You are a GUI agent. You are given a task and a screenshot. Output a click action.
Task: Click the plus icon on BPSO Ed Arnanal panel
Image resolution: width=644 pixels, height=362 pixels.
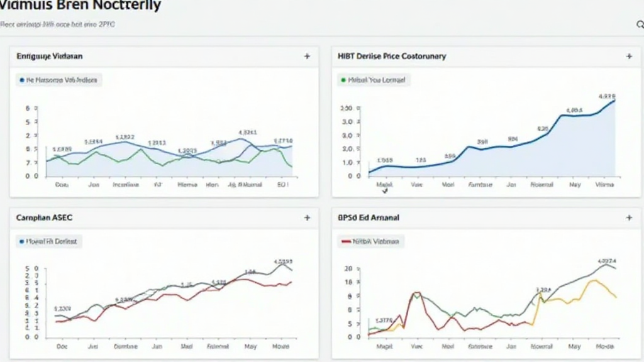click(629, 217)
